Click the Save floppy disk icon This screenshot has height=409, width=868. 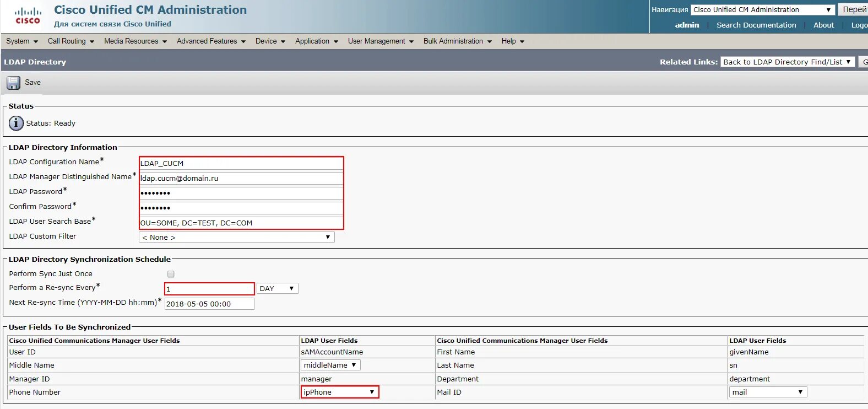coord(13,83)
